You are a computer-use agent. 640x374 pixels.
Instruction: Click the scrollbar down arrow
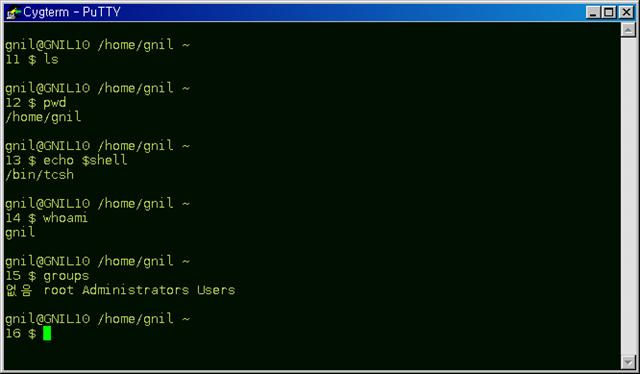pyautogui.click(x=628, y=362)
